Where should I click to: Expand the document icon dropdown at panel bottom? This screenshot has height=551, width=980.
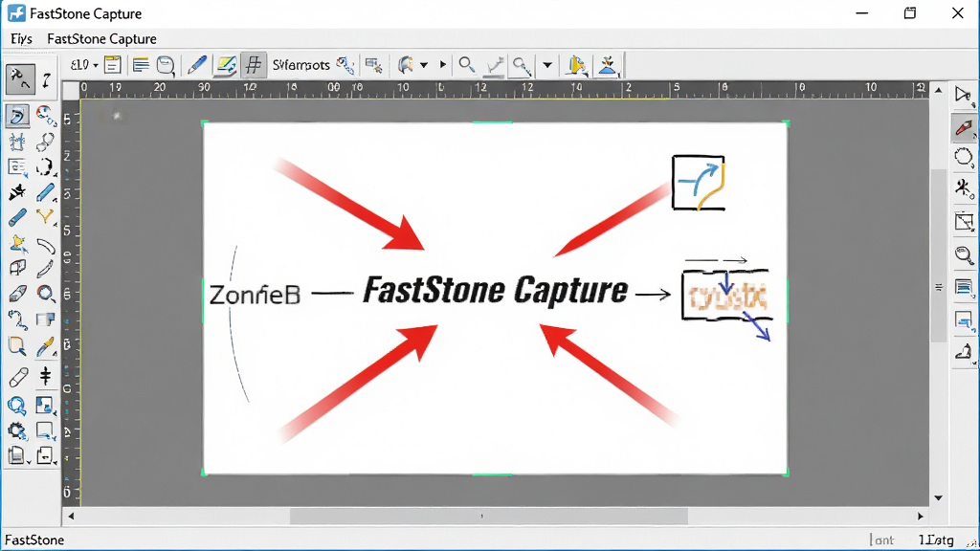click(x=18, y=456)
